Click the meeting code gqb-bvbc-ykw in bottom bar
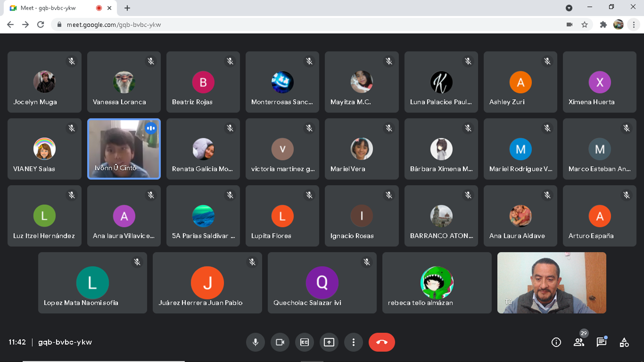Screen dimensions: 644x362 [x=65, y=342]
